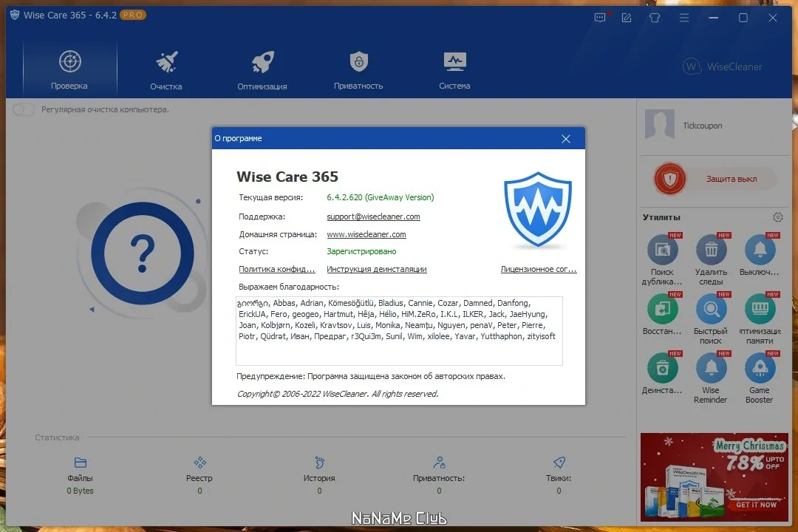Screen dimensions: 798x532
Task: Click the Copyright 2006-2022 WiseCleaner text
Action: [x=338, y=394]
